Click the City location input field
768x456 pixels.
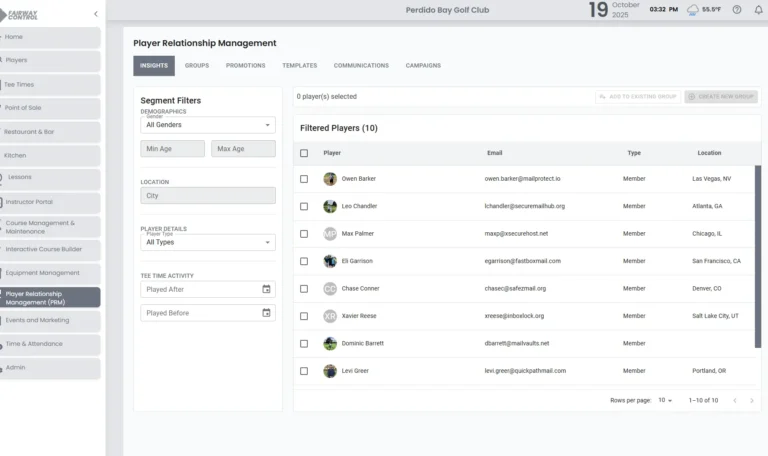tap(208, 196)
